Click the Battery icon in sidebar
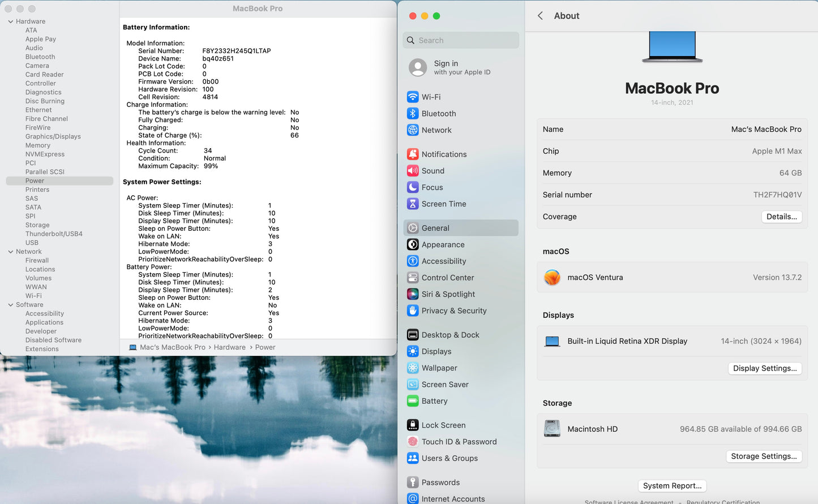Viewport: 818px width, 504px height. (x=413, y=401)
